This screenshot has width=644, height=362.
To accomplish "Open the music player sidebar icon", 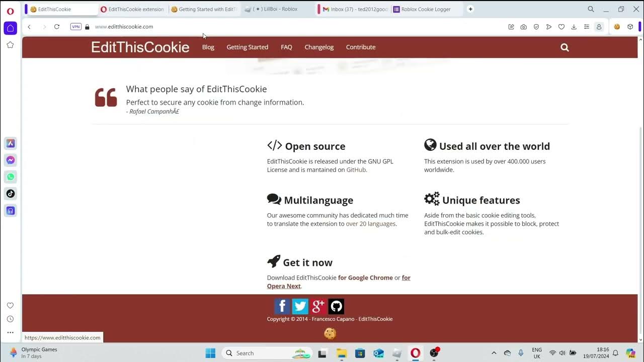I will 11,211.
